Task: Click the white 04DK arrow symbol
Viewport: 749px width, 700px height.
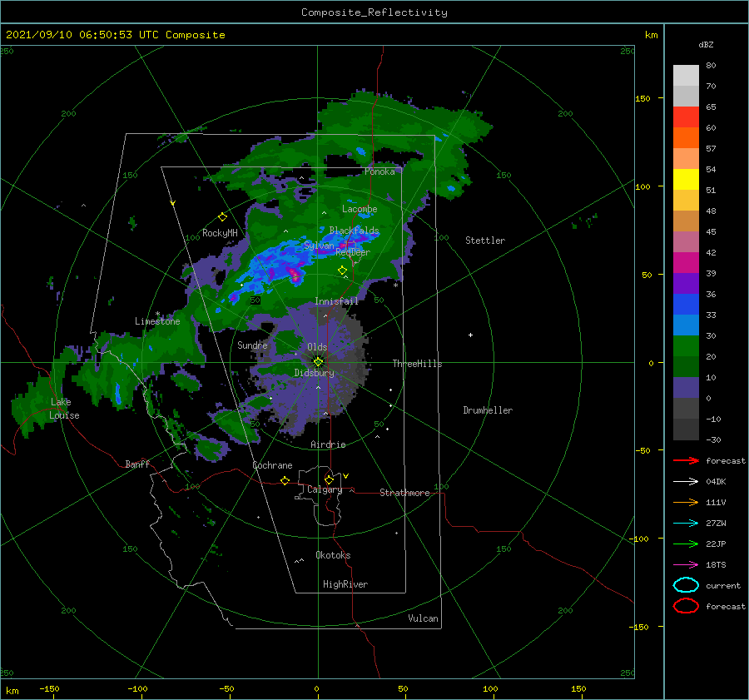Action: [x=686, y=481]
